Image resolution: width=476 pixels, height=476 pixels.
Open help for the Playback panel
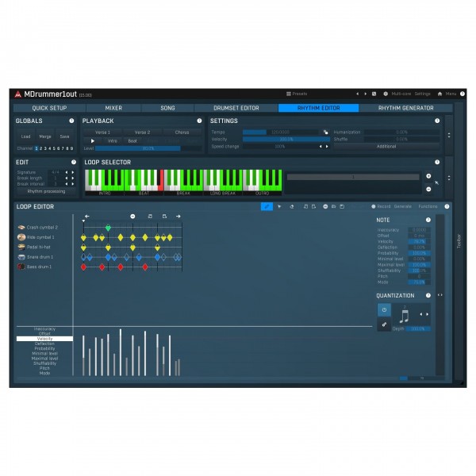[199, 121]
